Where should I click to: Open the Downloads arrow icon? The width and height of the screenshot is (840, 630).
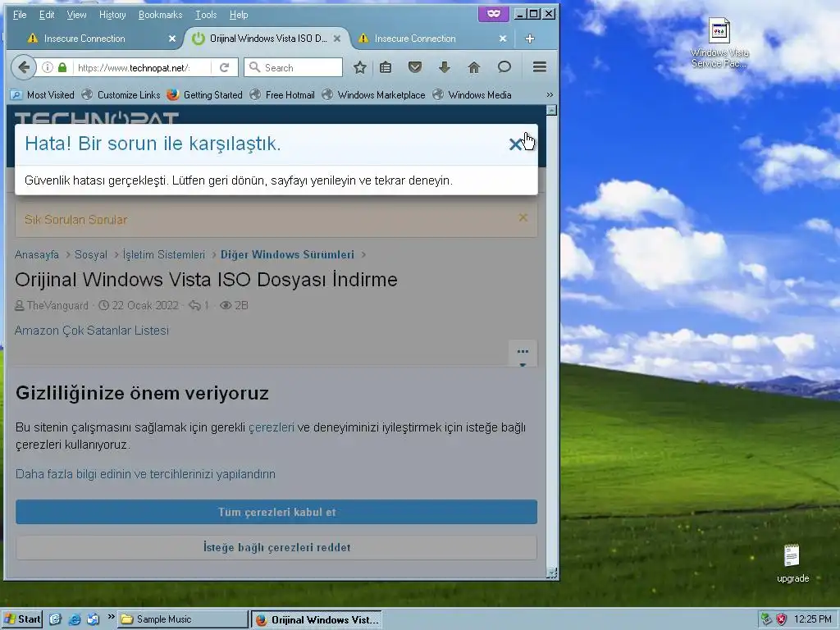point(444,67)
